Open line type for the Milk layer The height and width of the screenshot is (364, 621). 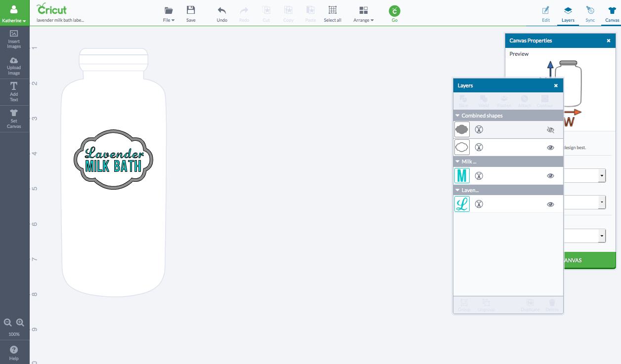(479, 176)
